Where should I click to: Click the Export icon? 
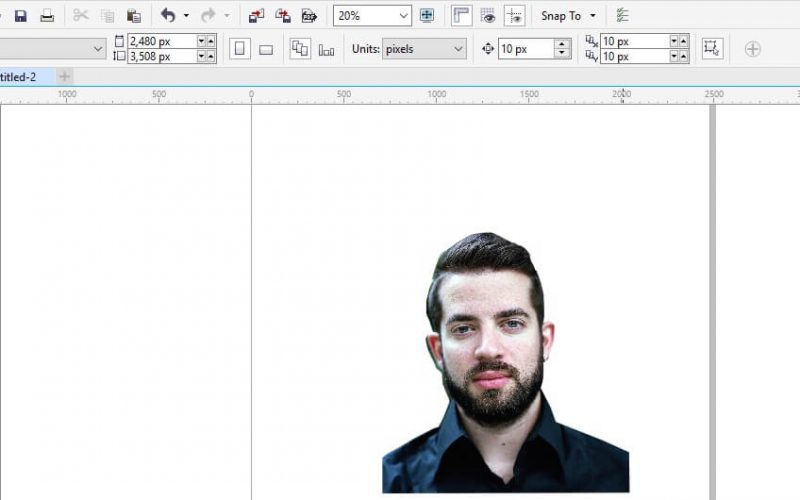pyautogui.click(x=283, y=16)
